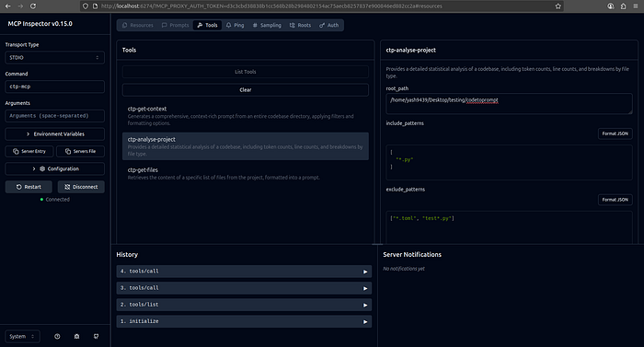Click the root_path text field
Viewport: 644px width, 347px height.
point(509,104)
